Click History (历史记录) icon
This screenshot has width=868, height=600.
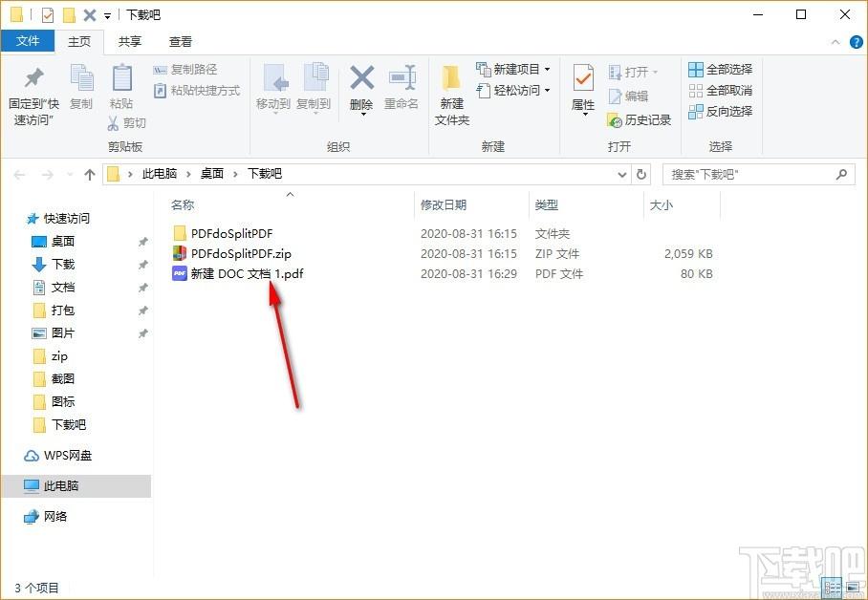tap(615, 120)
